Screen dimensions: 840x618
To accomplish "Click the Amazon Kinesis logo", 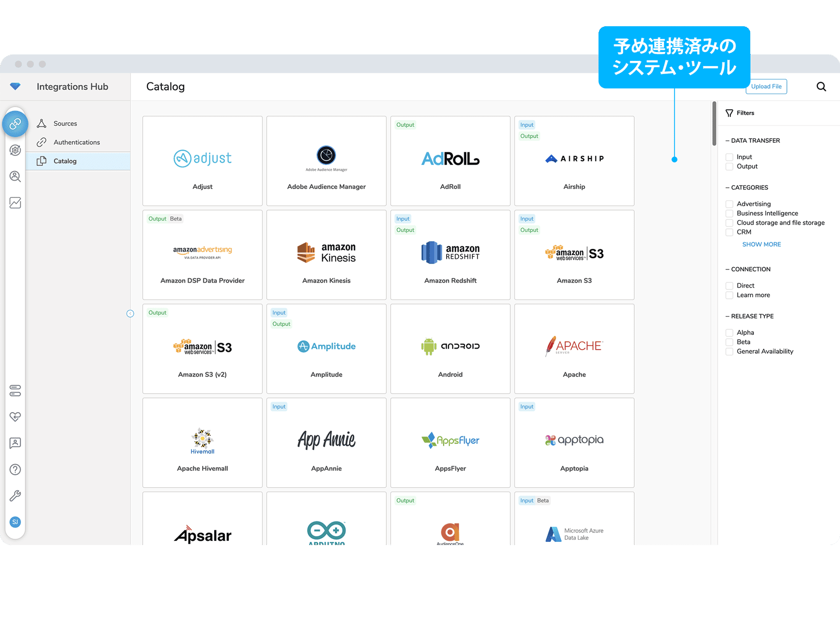I will tap(327, 253).
